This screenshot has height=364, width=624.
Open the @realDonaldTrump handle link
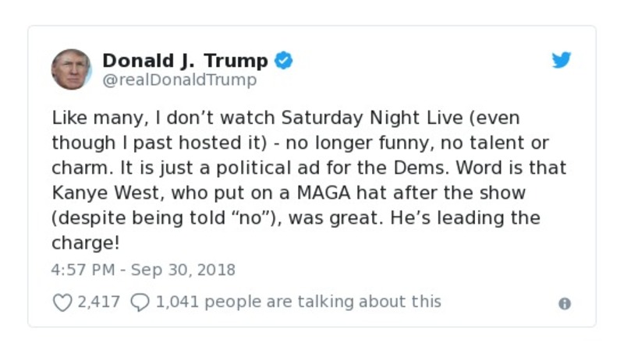(179, 80)
